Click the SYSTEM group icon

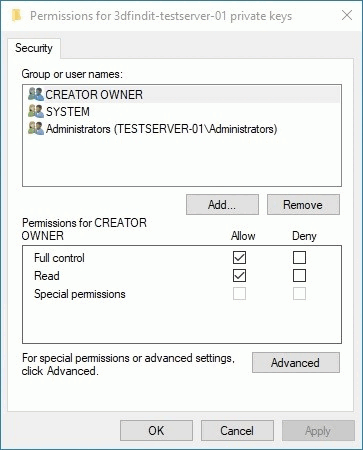[36, 112]
